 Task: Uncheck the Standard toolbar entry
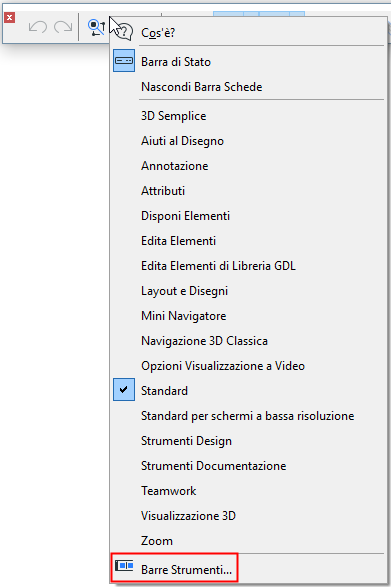pos(249,391)
